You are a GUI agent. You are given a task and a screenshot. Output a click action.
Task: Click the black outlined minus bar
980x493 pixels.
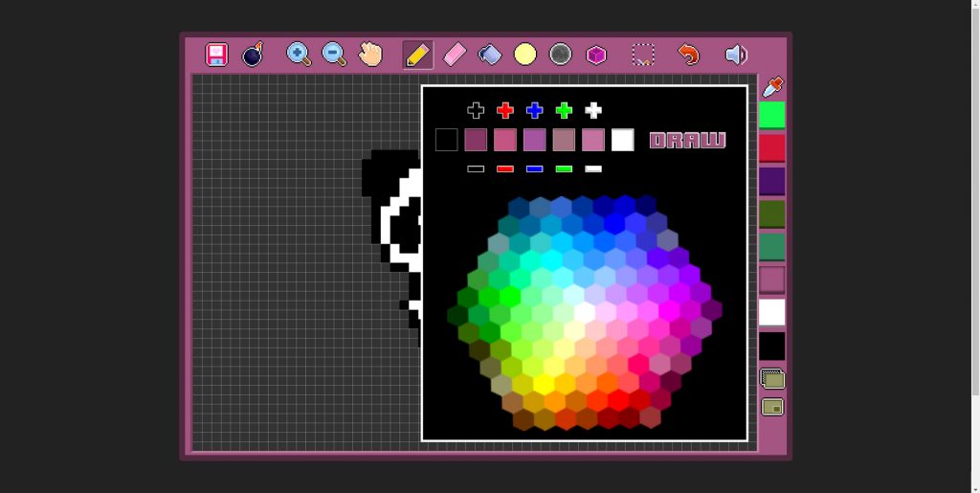pos(476,168)
